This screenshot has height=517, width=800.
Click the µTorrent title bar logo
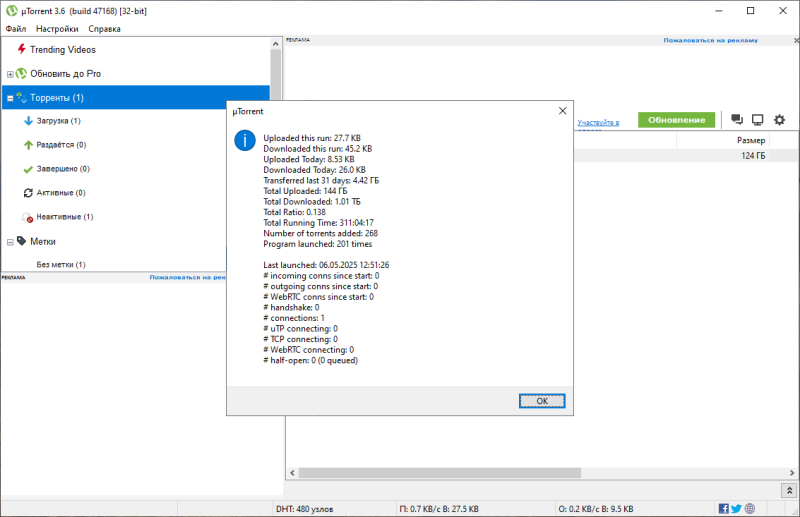pos(11,11)
